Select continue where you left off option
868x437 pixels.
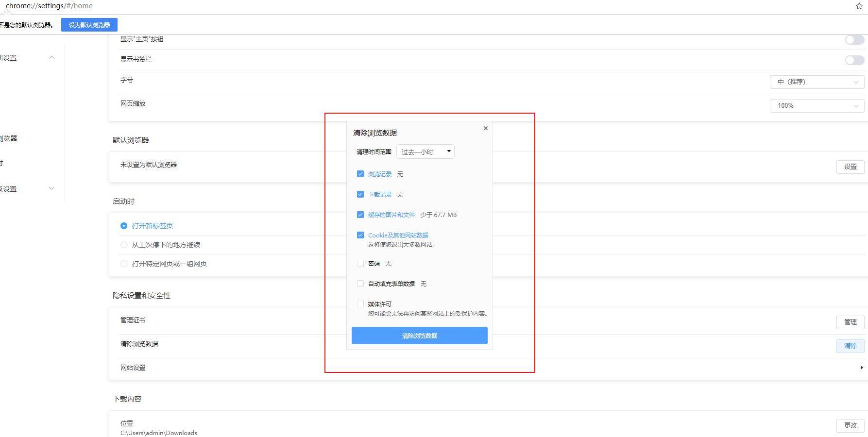pos(124,245)
